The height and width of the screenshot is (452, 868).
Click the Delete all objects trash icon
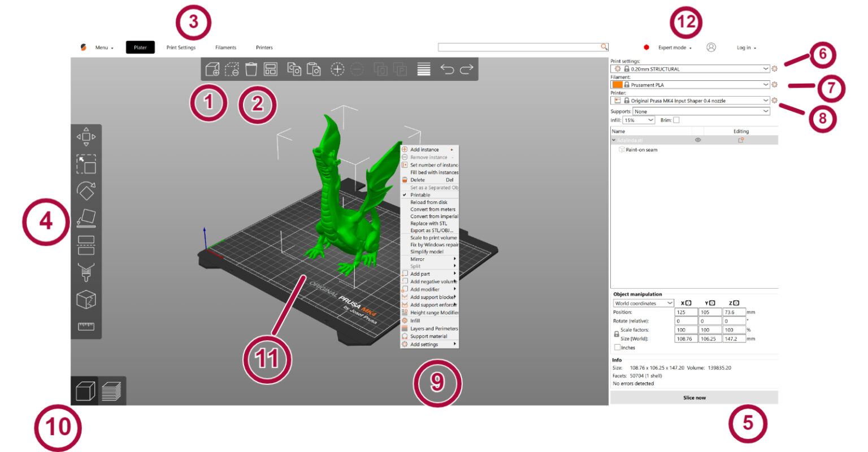(250, 68)
